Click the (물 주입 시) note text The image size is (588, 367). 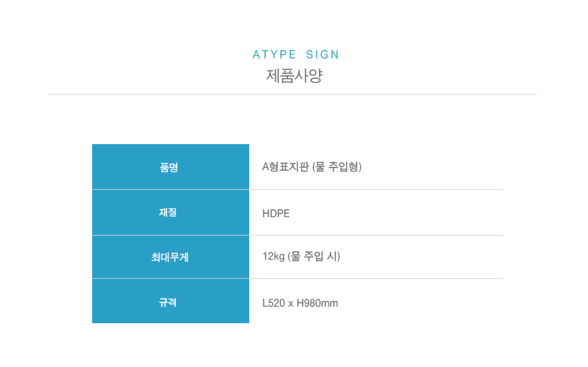pyautogui.click(x=314, y=257)
